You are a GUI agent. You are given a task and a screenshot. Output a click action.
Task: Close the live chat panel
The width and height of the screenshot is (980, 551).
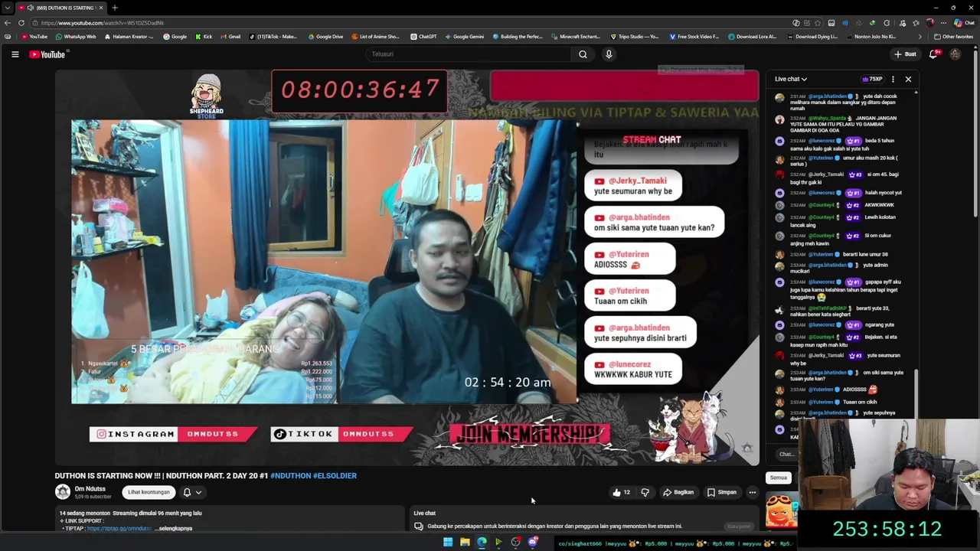pyautogui.click(x=908, y=79)
